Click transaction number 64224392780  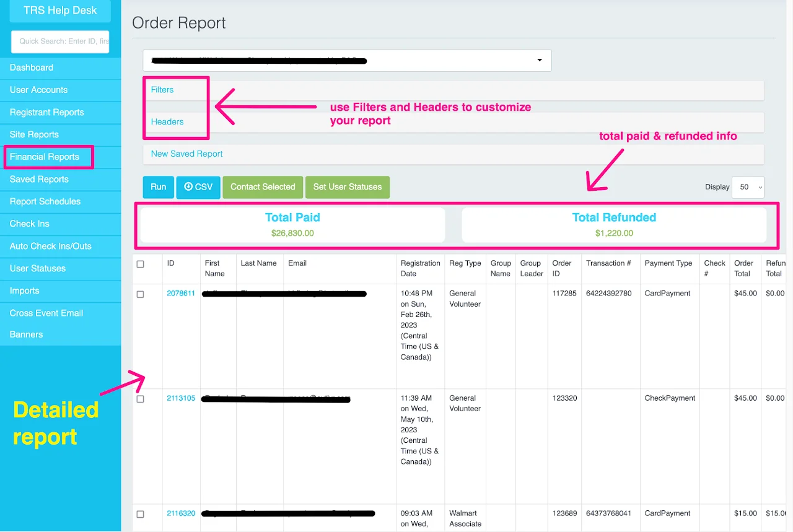(609, 294)
